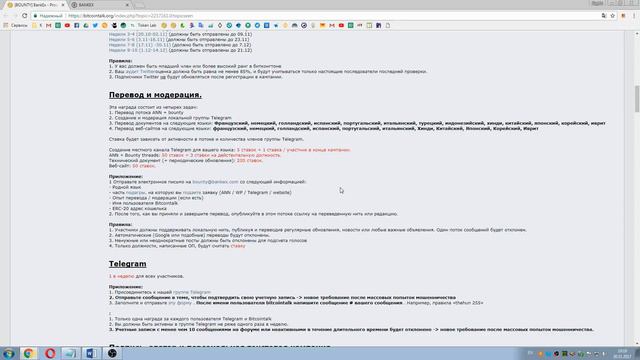
Task: Open the second Gmail bookmark on right
Action: [x=331, y=25]
